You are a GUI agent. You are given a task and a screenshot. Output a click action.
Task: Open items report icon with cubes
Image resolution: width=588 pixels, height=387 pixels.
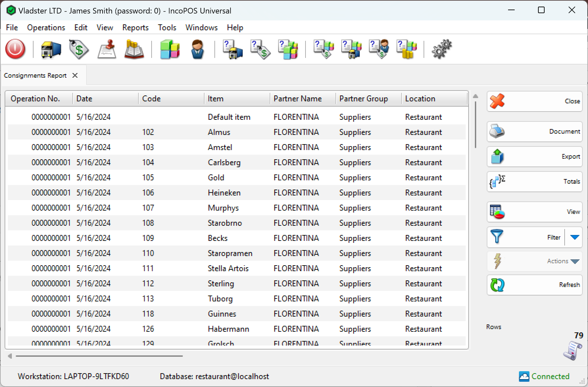coord(288,49)
